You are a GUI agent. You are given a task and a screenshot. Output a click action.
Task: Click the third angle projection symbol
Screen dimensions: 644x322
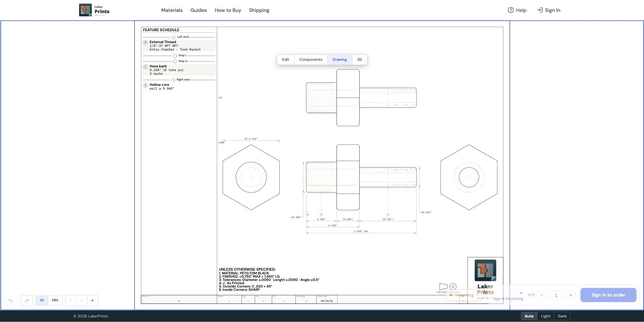(448, 287)
